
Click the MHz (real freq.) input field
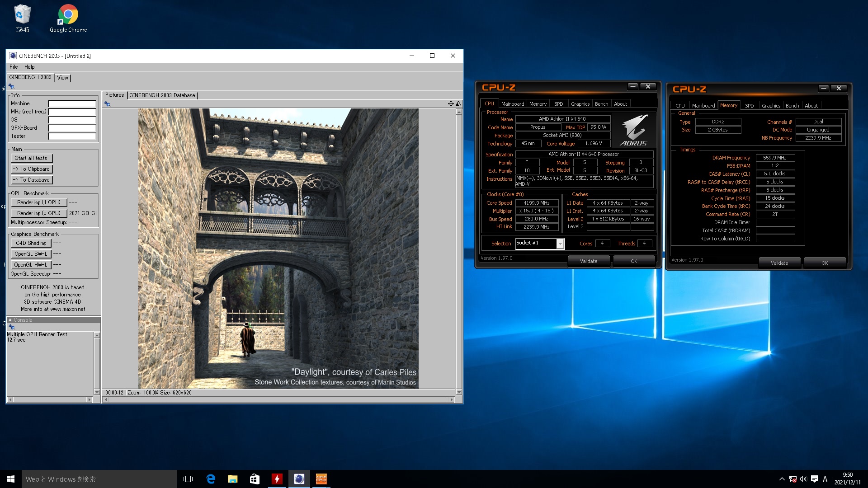click(72, 112)
